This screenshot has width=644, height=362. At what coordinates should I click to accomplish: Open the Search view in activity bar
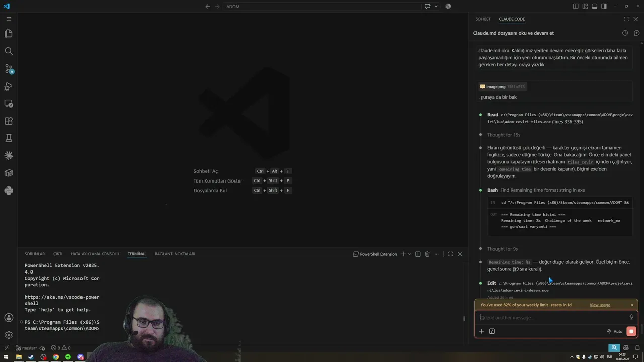(x=9, y=51)
